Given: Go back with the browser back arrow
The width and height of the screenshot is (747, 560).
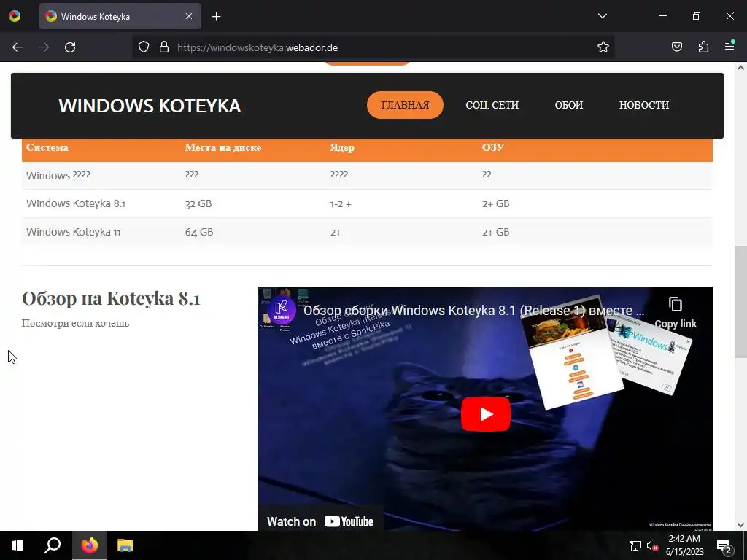Looking at the screenshot, I should click(18, 47).
